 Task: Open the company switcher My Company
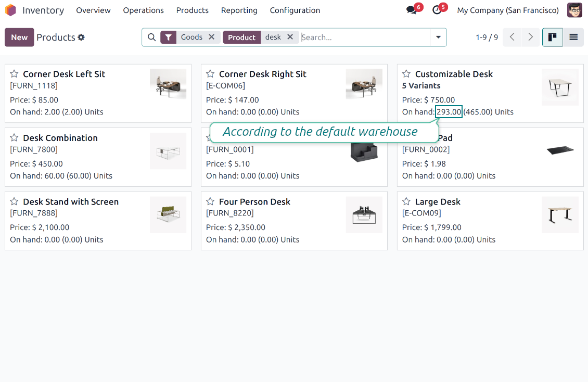tap(508, 10)
